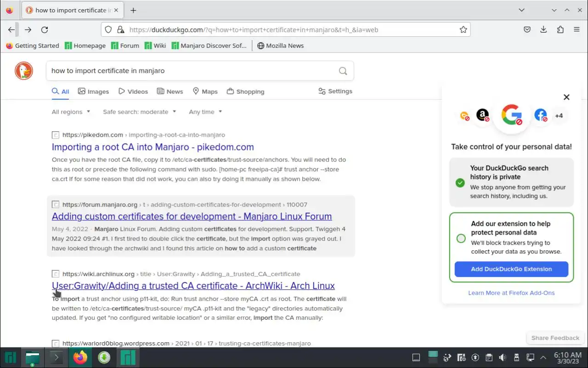Switch to the Videos tab
The width and height of the screenshot is (588, 368).
tap(133, 92)
